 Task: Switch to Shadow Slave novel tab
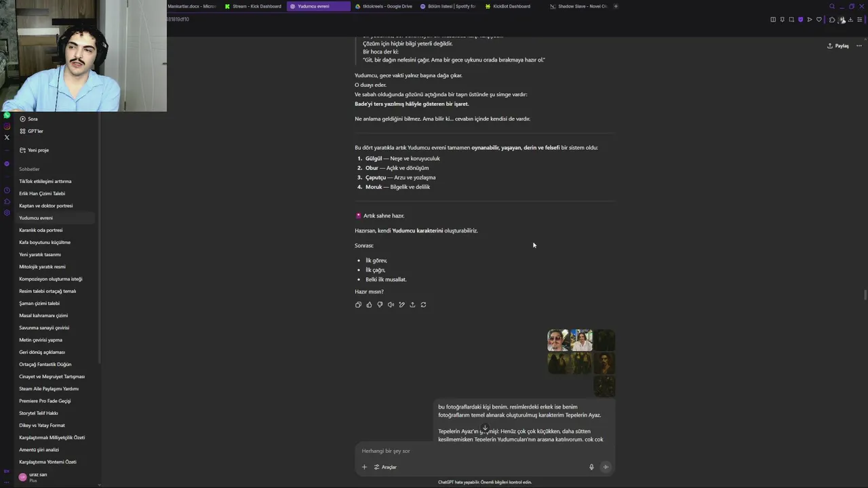[578, 6]
